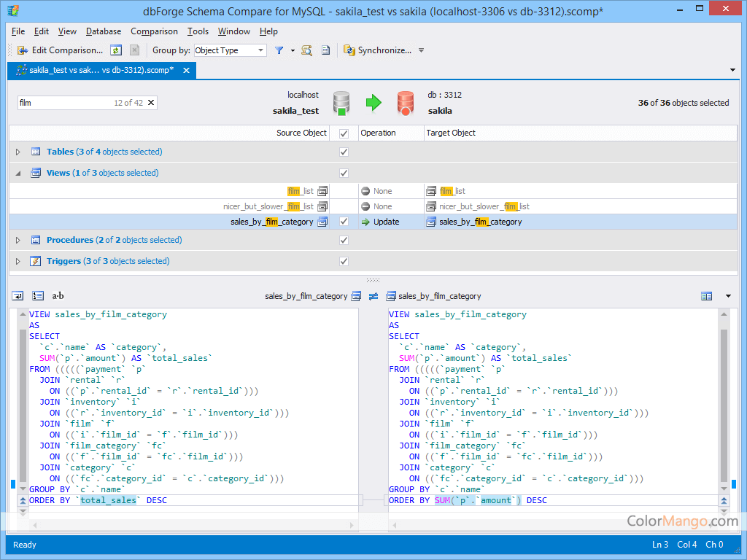Click the compare differences icon between panes
The width and height of the screenshot is (747, 560).
(373, 296)
